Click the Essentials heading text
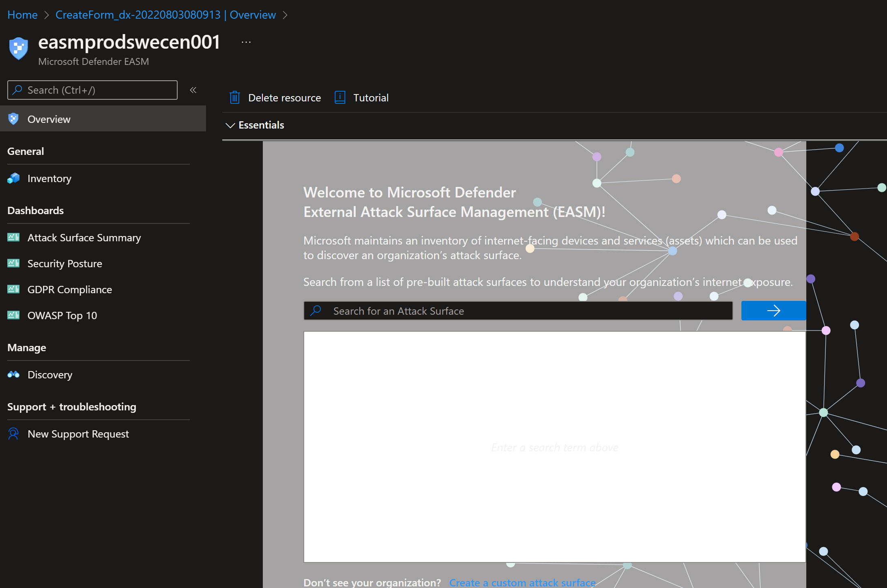 (x=261, y=125)
